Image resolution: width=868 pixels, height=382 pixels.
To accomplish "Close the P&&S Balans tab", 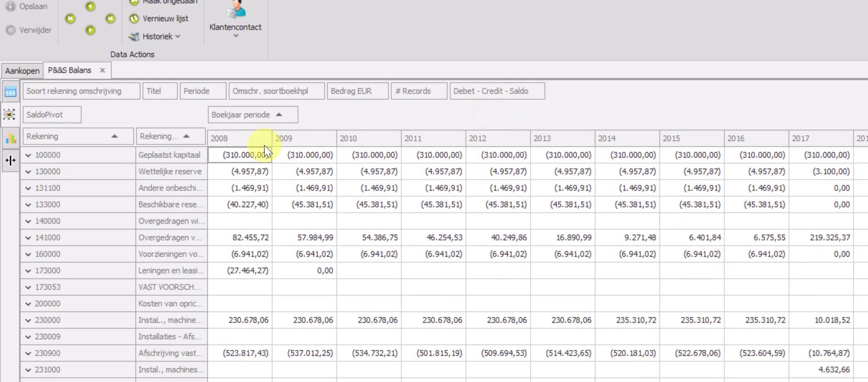I will (102, 70).
